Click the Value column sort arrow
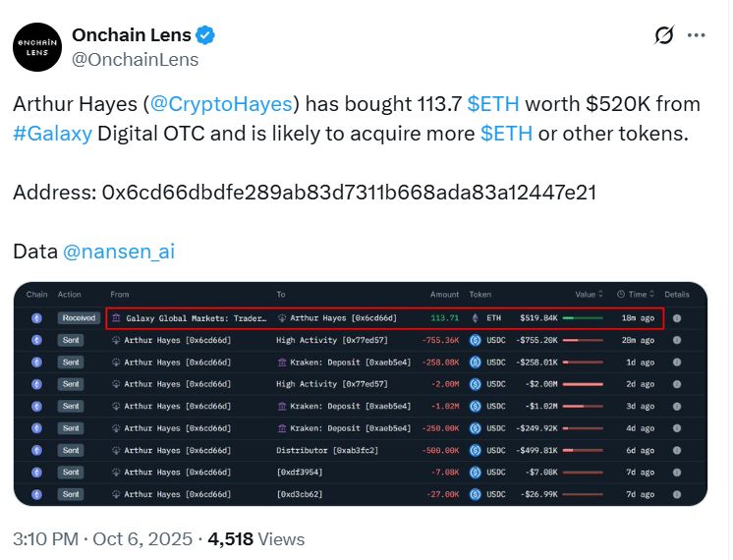This screenshot has height=560, width=733. coord(601,295)
